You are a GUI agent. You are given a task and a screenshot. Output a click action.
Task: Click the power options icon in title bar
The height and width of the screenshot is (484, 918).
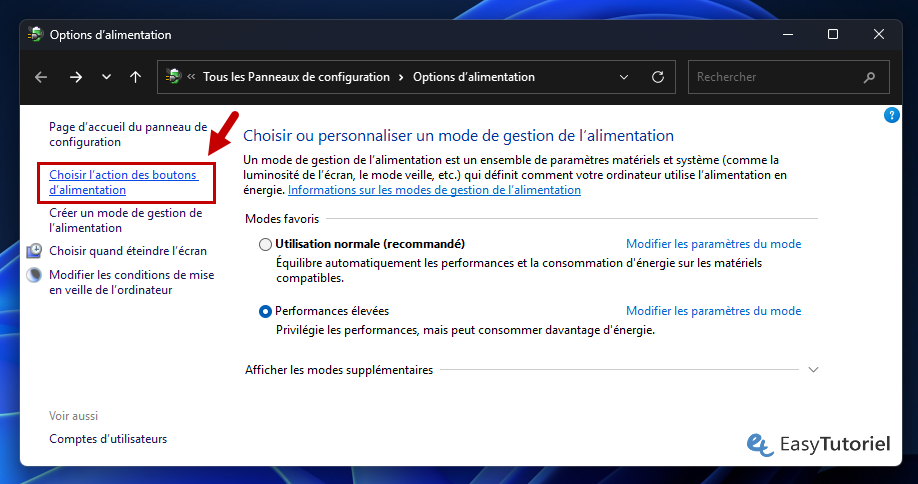pyautogui.click(x=35, y=35)
